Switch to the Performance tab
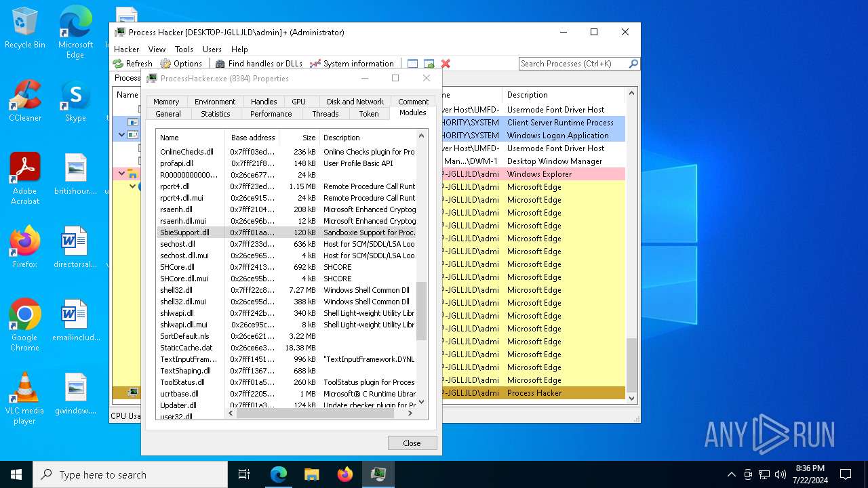Screen dimensions: 868x488 coord(271,114)
